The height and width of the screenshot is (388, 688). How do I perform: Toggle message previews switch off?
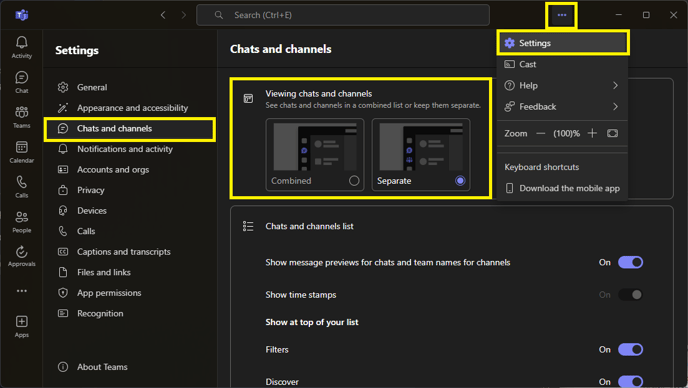tap(631, 262)
